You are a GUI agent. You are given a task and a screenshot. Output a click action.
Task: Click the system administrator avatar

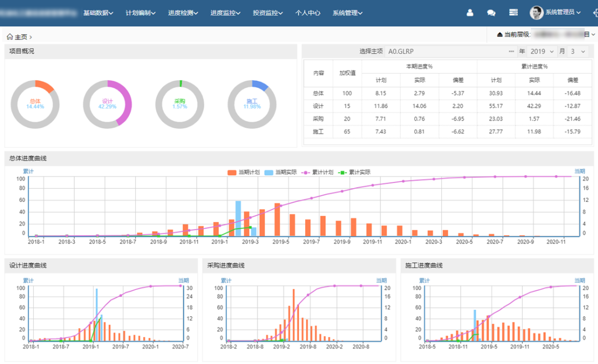pos(536,13)
